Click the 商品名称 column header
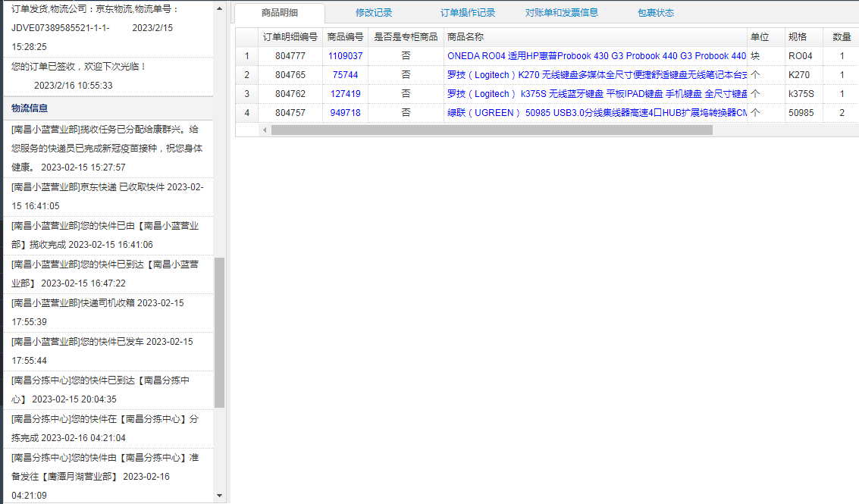The height and width of the screenshot is (504, 859). (x=595, y=36)
